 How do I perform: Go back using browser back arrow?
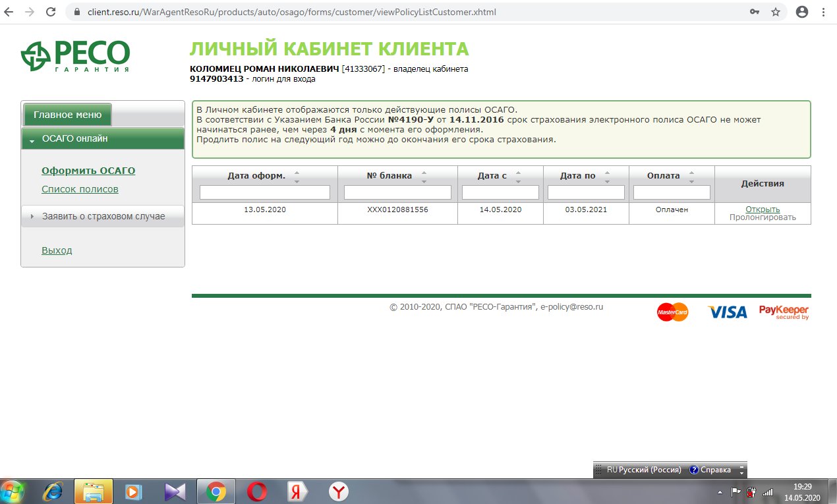[9, 12]
